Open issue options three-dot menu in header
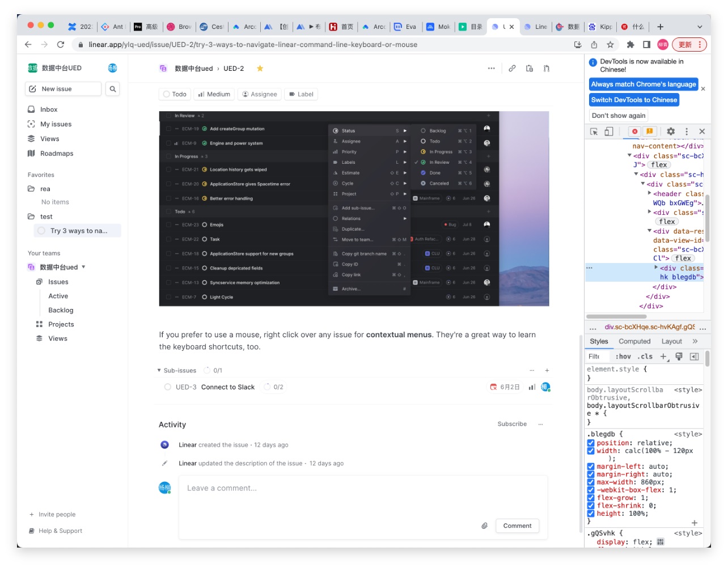The width and height of the screenshot is (728, 568). (491, 69)
